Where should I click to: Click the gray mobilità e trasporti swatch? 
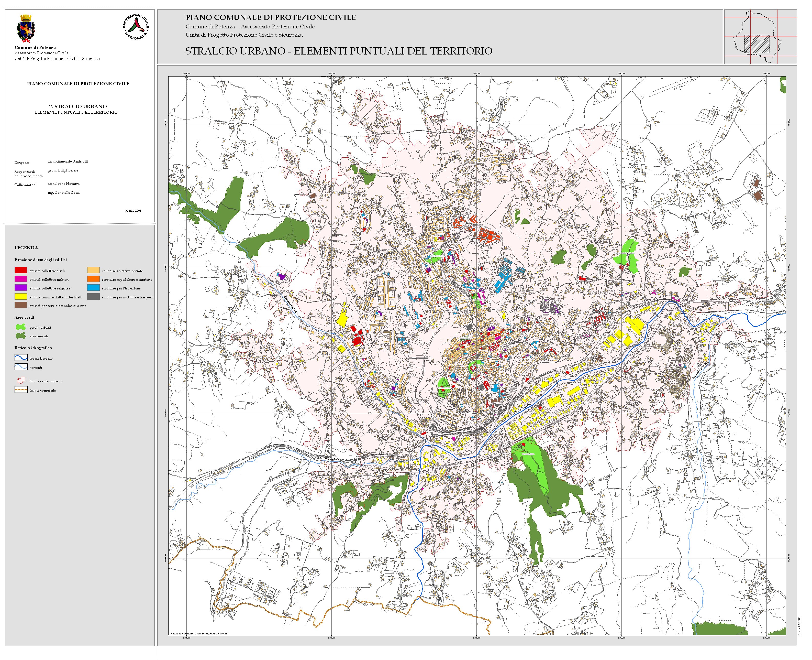(x=93, y=297)
